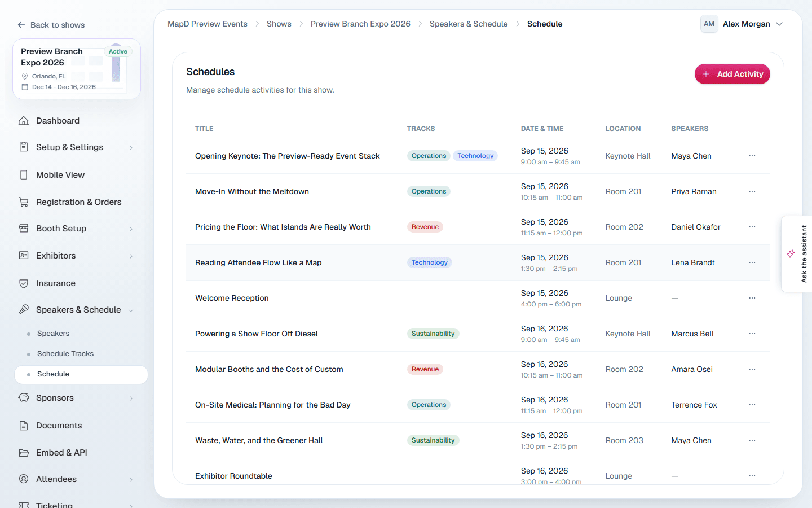This screenshot has height=508, width=812.
Task: Click the speaker name Marcus Bell
Action: (x=692, y=334)
